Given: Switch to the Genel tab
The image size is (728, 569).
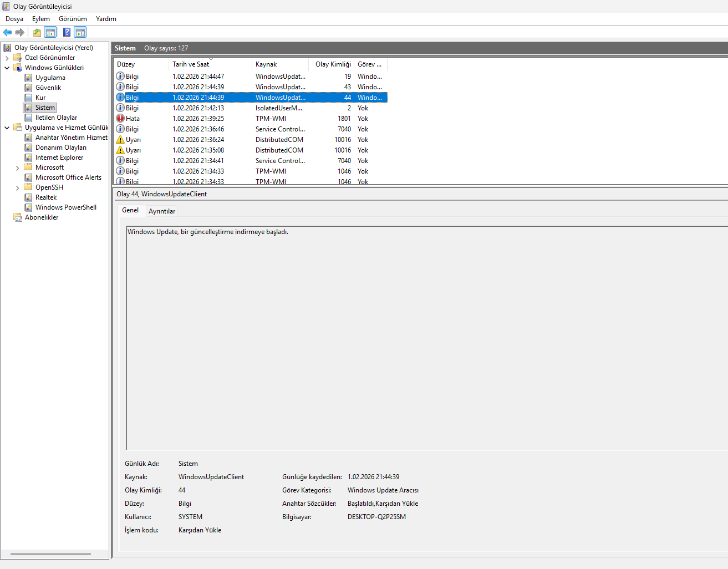Looking at the screenshot, I should click(x=130, y=210).
